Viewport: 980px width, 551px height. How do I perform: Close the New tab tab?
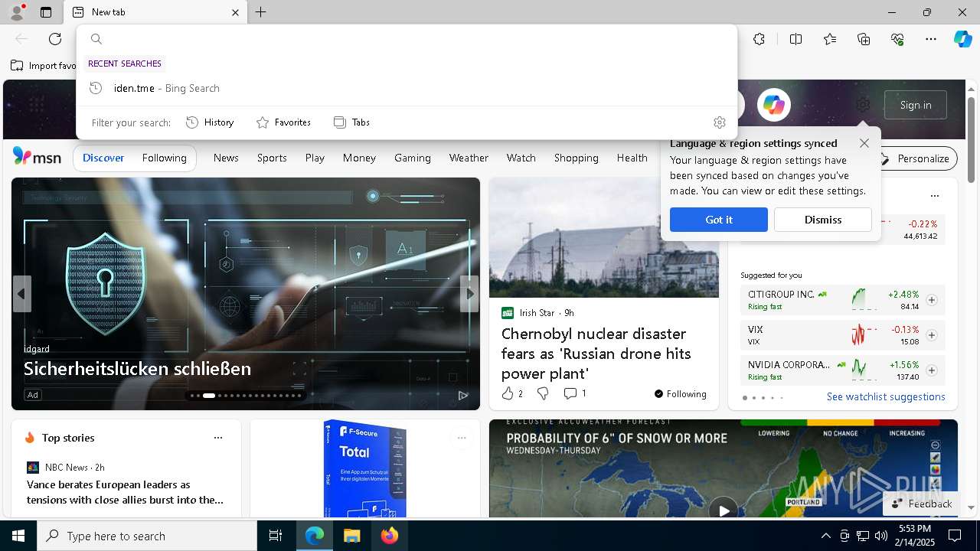(235, 12)
